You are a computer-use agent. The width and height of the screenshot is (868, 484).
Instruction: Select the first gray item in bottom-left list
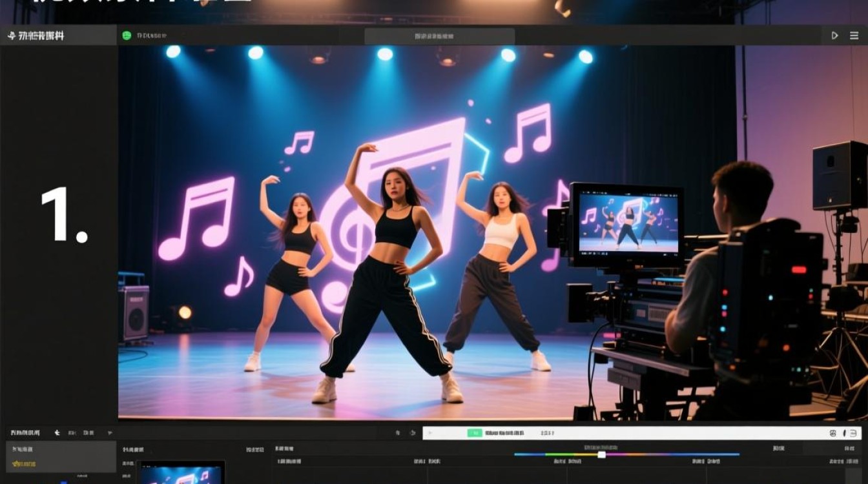(x=23, y=449)
